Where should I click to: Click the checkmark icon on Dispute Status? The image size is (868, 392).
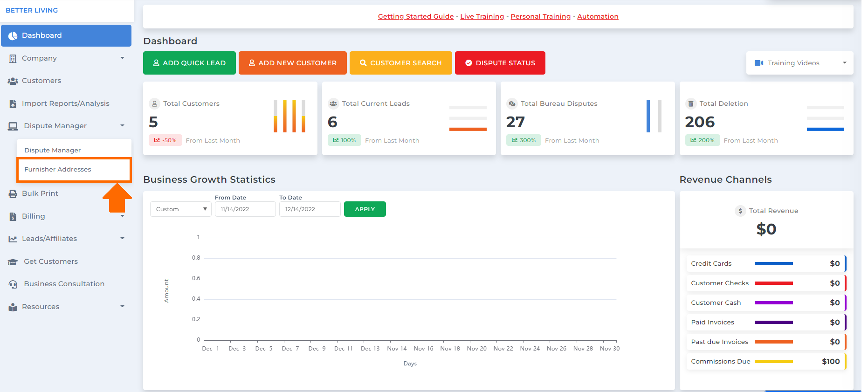(468, 63)
